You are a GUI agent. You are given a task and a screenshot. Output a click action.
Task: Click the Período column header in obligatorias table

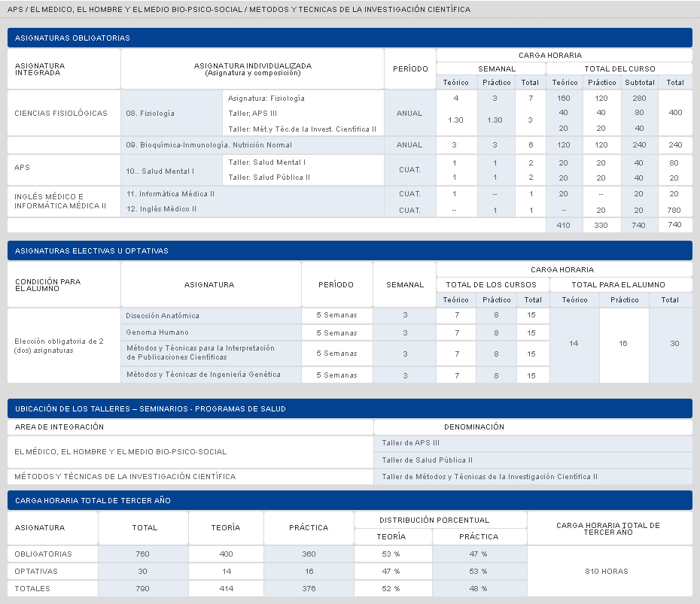[410, 68]
